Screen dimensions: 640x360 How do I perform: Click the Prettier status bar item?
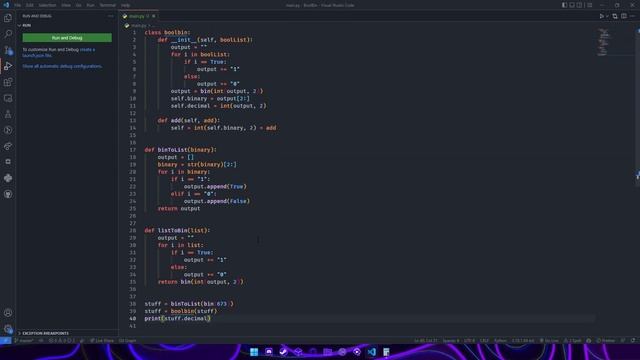coord(606,340)
